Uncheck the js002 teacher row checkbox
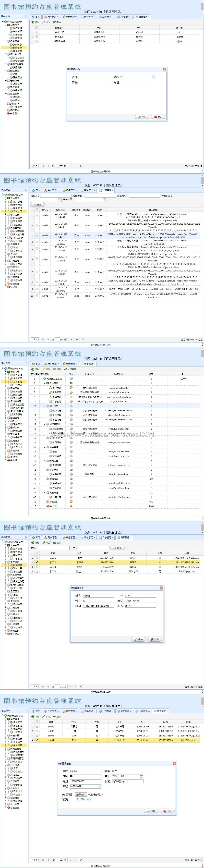Viewport: 204px width, 868px height. coord(37,562)
